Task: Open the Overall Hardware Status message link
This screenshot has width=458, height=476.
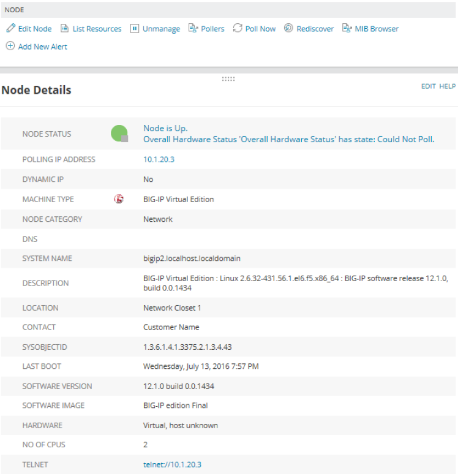Action: 288,139
